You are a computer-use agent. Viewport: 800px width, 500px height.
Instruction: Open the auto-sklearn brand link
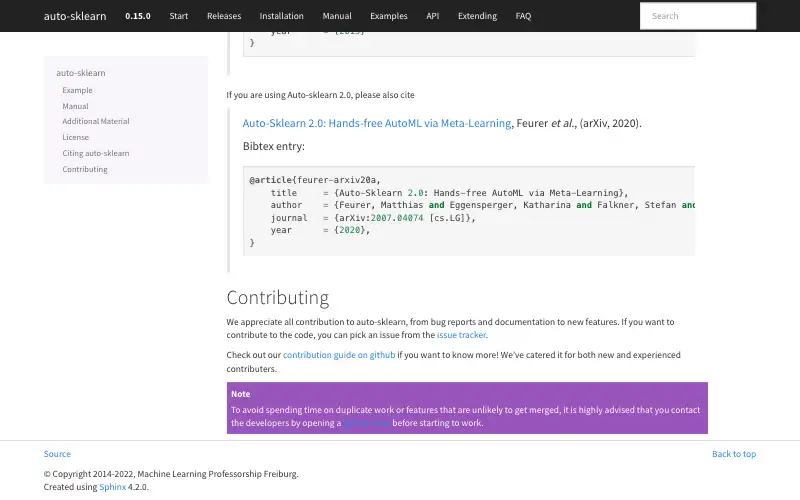click(x=75, y=16)
